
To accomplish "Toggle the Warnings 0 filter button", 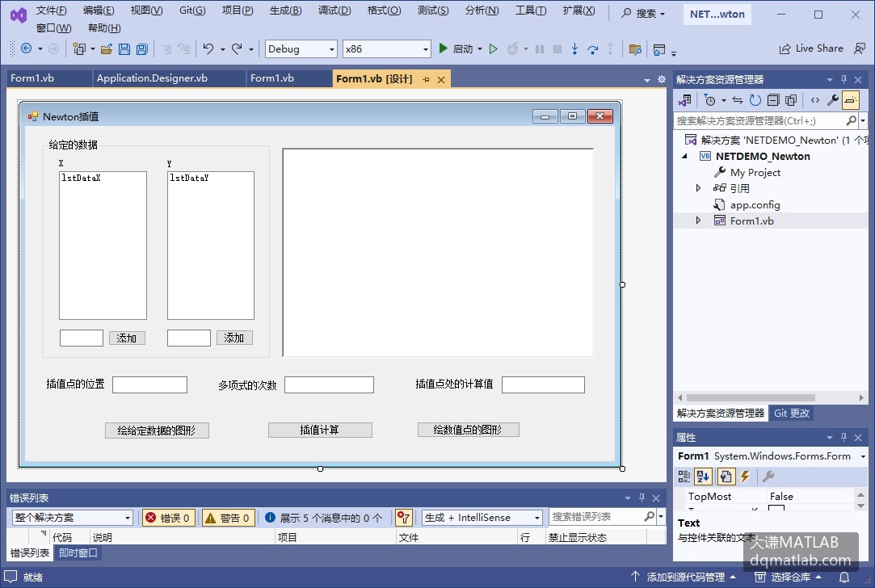I will 228,518.
